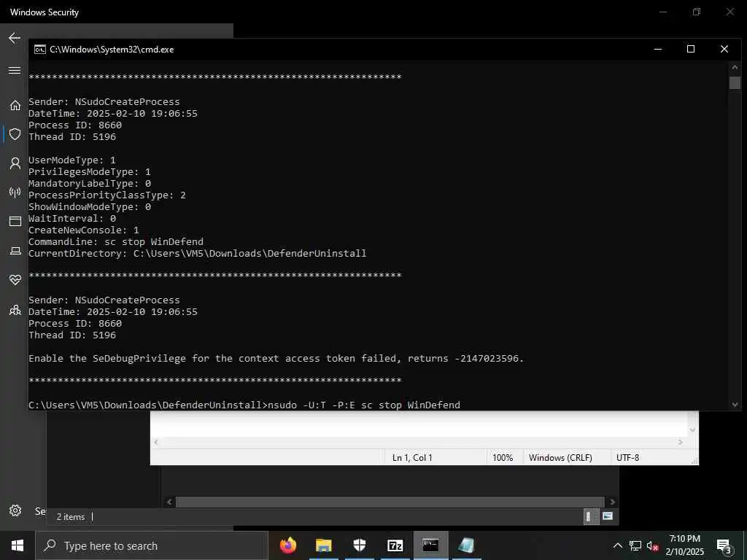Click the nsudo command prompt line
Screen dimensions: 747x560
click(x=244, y=405)
